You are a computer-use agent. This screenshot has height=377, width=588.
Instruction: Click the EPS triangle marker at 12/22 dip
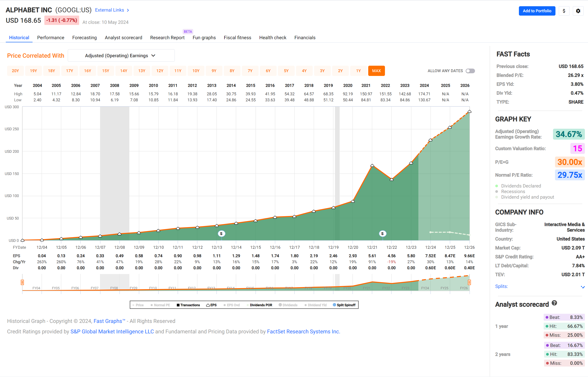[391, 179]
